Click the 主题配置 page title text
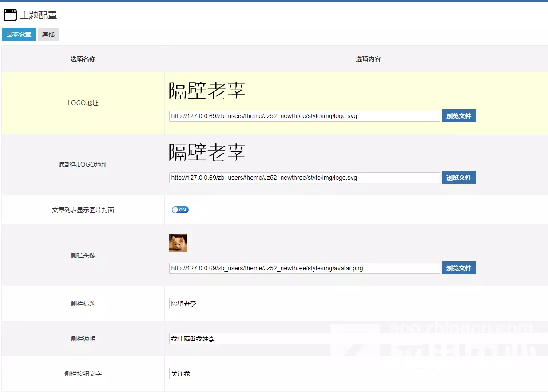 [x=38, y=15]
